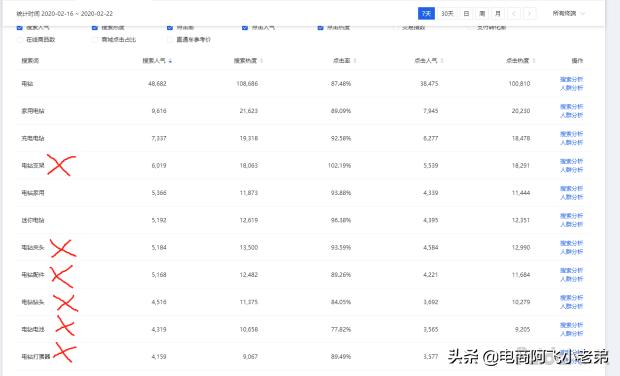Open 搜索分析 for the 家用电钻 row
Screen dimensions: 620x376
click(571, 107)
